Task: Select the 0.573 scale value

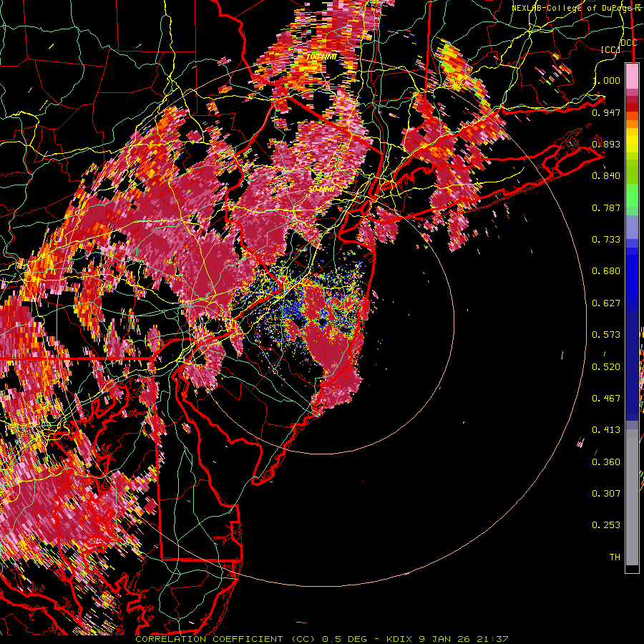Action: coord(606,335)
